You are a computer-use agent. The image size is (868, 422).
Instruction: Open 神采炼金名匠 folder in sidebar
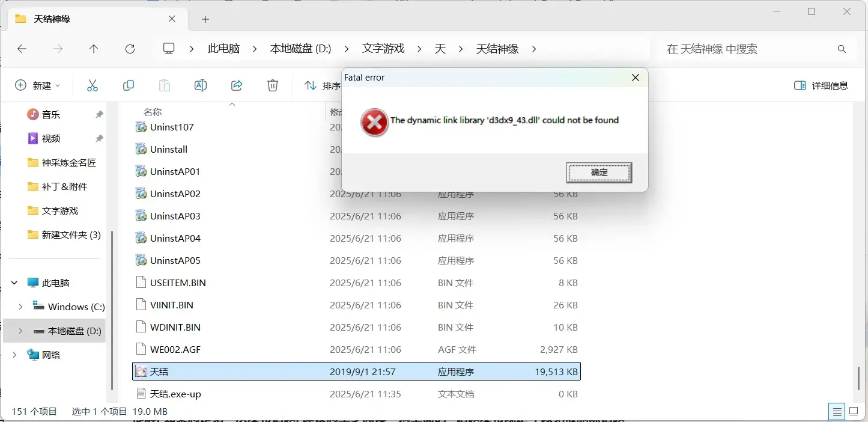point(62,162)
